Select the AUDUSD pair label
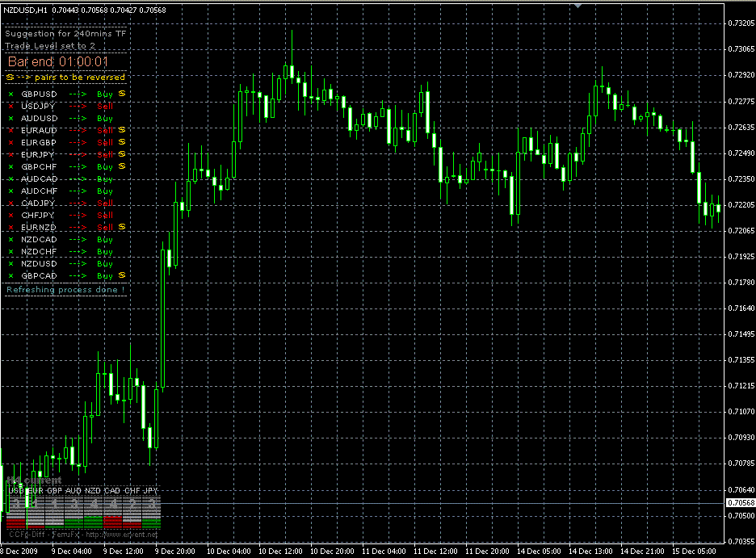 click(x=40, y=118)
